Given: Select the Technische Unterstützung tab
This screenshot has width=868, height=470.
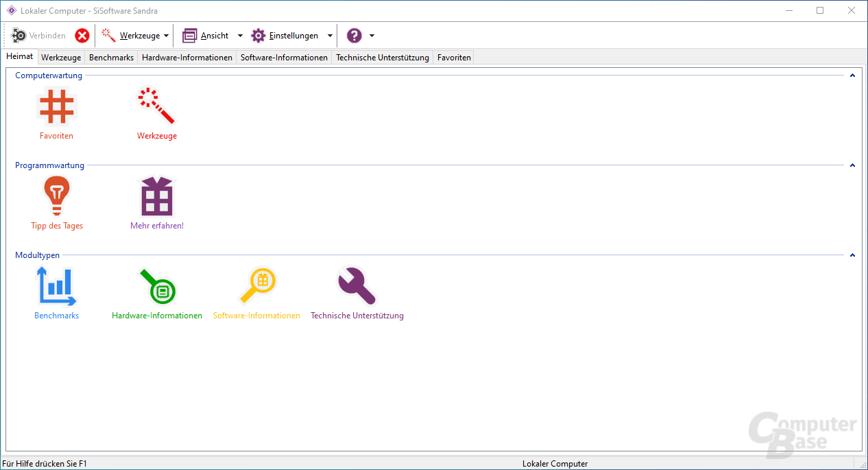Looking at the screenshot, I should [382, 57].
